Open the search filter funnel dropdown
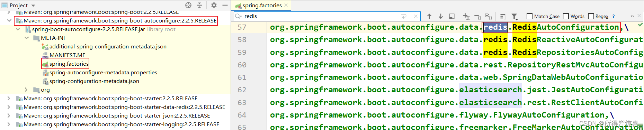The width and height of the screenshot is (644, 130). point(515,16)
